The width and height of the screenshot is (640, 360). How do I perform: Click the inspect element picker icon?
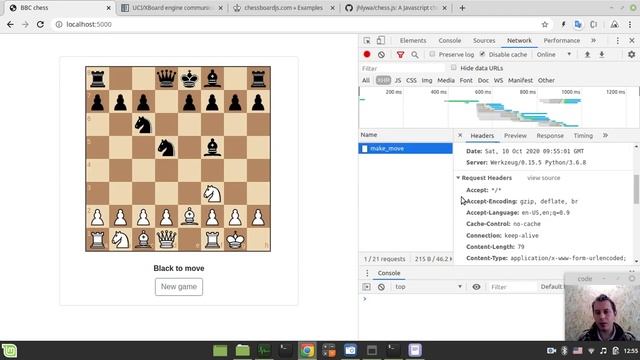tap(367, 40)
